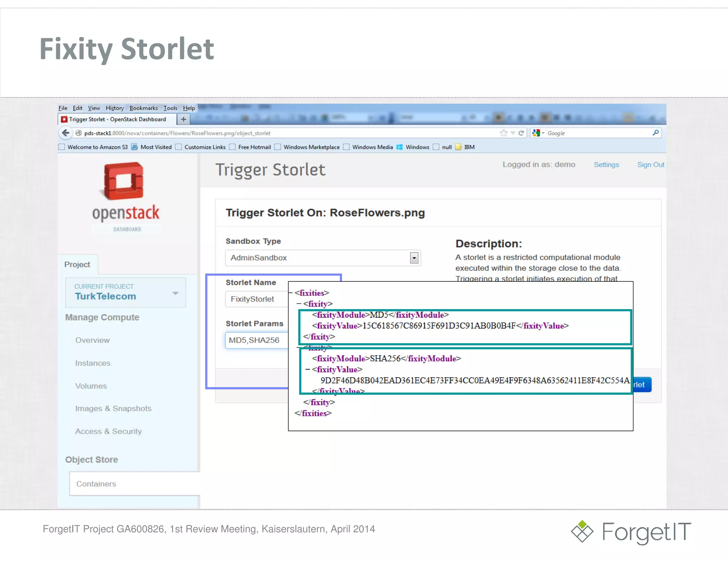Collapse the fixities XML root node

tap(291, 293)
